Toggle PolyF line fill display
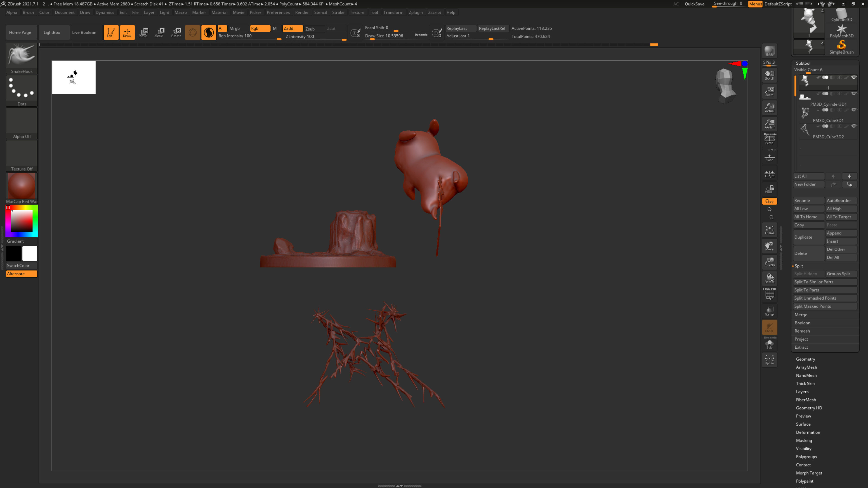Screen dimensions: 868x488 pos(769,294)
